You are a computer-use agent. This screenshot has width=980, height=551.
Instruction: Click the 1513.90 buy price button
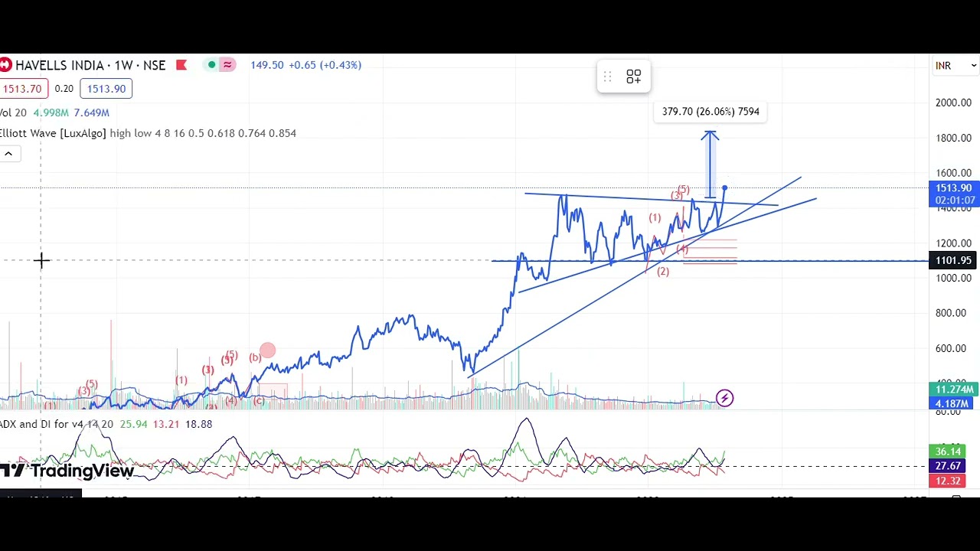pos(106,89)
